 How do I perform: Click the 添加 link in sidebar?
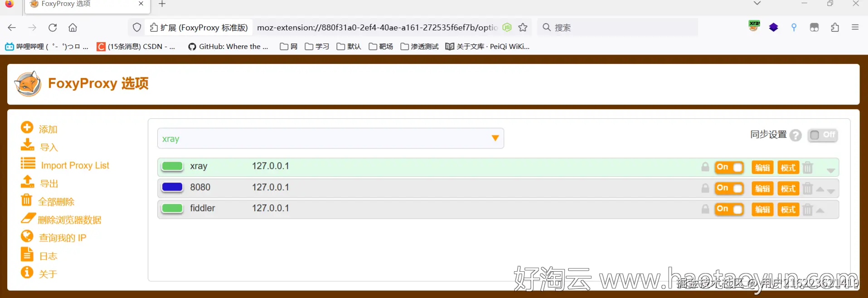click(48, 129)
